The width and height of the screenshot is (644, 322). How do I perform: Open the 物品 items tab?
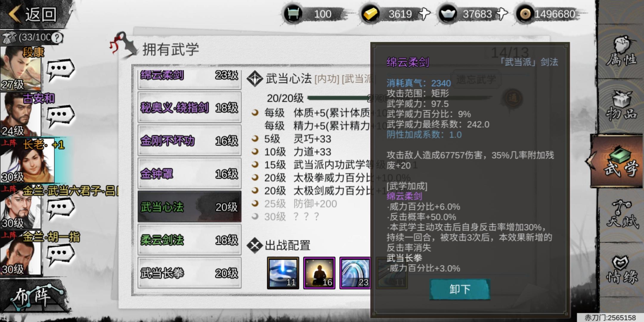(x=621, y=106)
